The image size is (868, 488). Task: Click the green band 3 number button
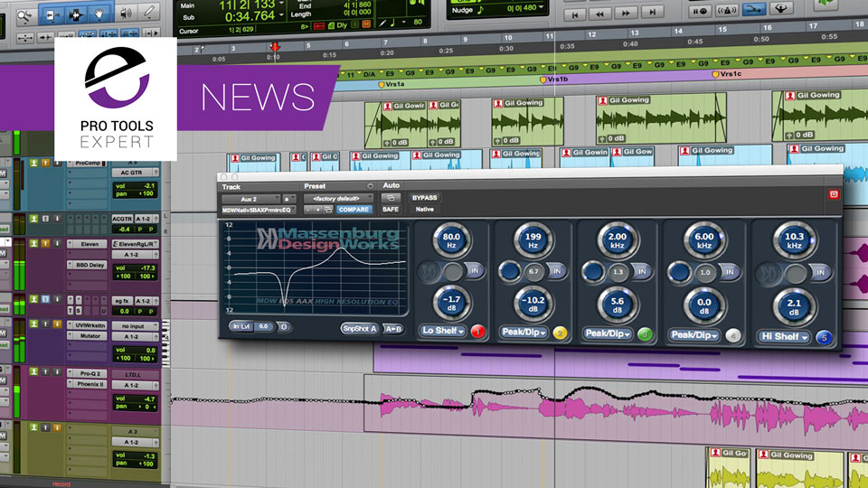click(x=645, y=334)
